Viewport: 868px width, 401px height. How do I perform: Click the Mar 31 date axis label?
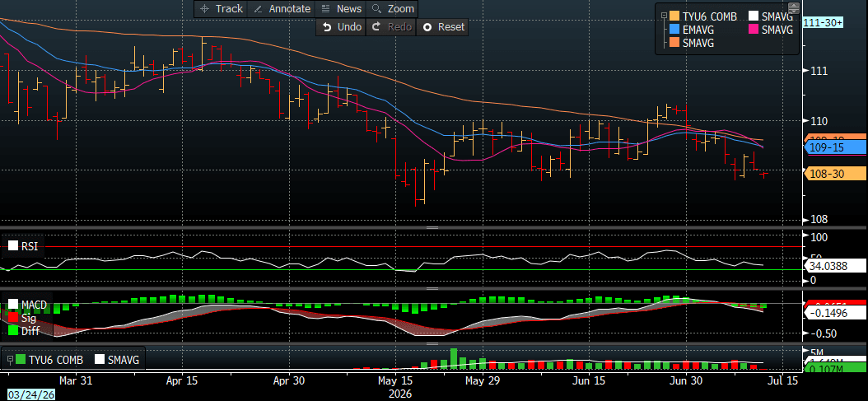75,381
